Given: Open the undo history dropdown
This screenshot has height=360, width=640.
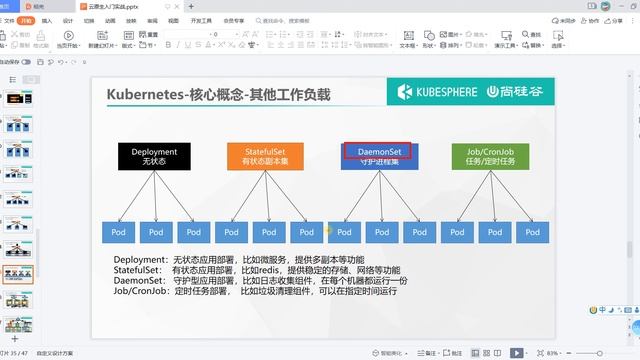Looking at the screenshot, I should coord(66,62).
